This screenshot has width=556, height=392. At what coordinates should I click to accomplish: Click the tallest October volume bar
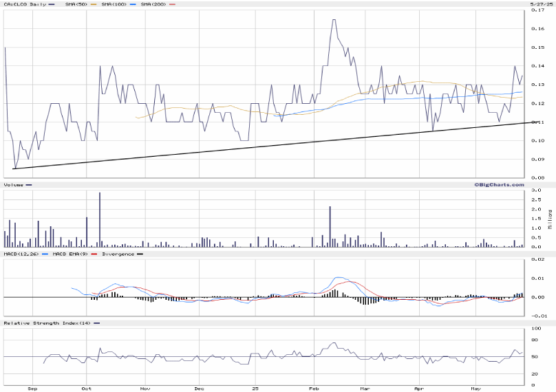(100, 219)
